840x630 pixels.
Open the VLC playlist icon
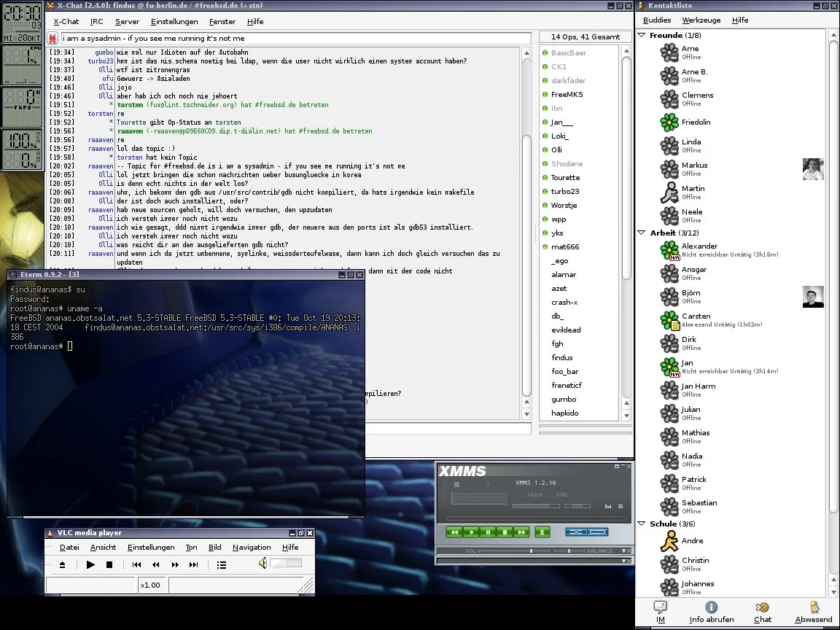tap(222, 564)
